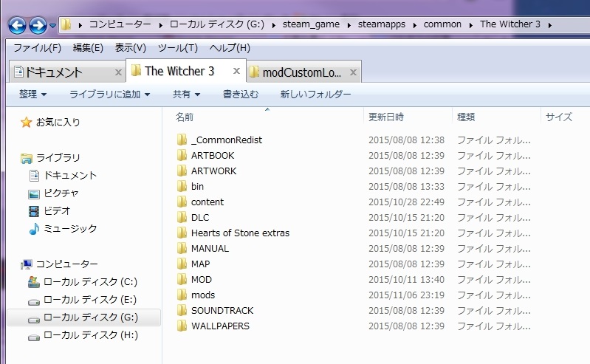Viewport: 590px width, 364px height.
Task: Sort by the サイズ column header
Action: point(559,117)
